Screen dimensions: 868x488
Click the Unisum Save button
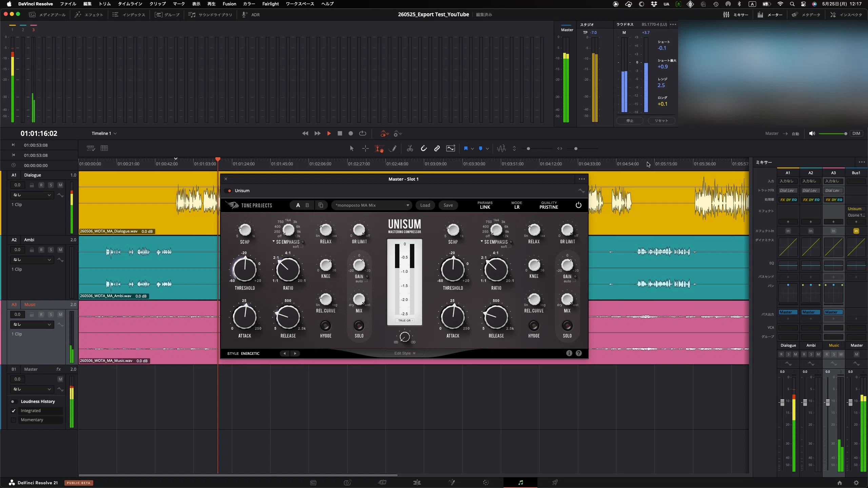(x=448, y=205)
